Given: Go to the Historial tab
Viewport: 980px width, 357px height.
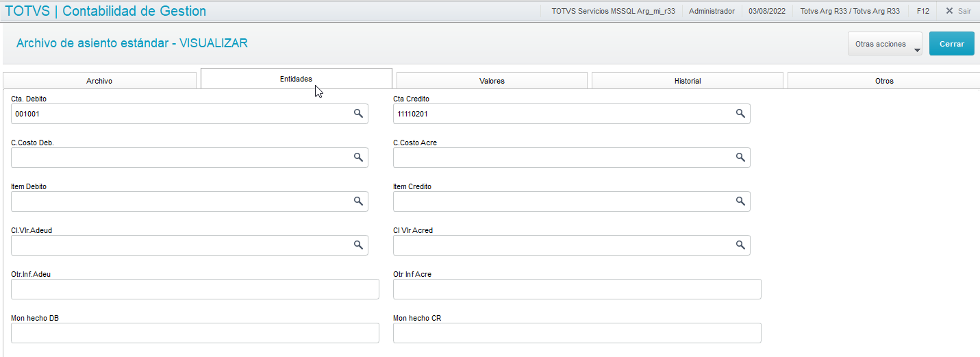Looking at the screenshot, I should [x=688, y=81].
